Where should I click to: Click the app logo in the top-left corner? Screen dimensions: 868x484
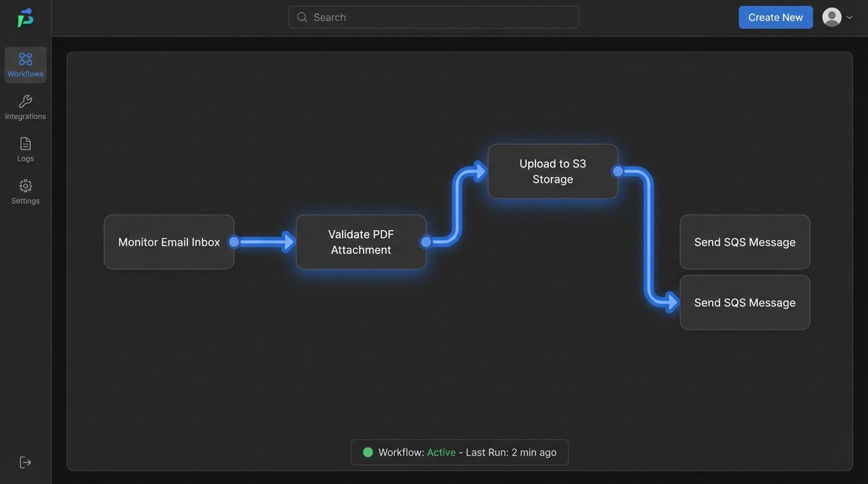[25, 17]
